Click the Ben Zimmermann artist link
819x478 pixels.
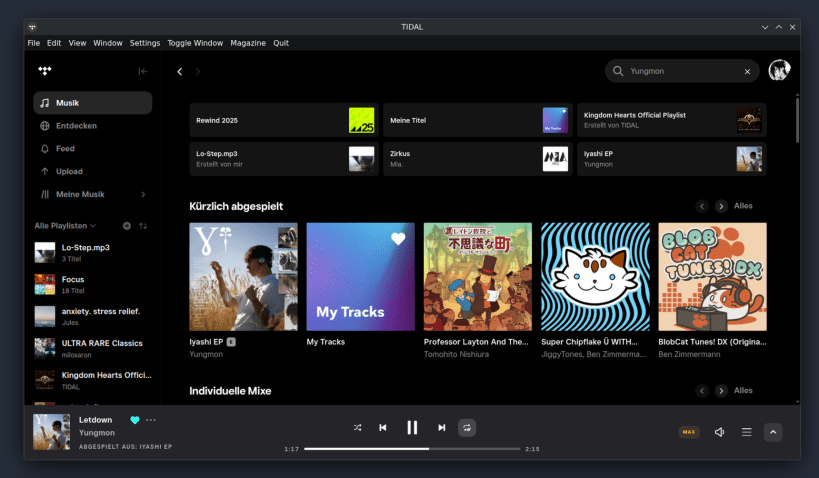689,354
